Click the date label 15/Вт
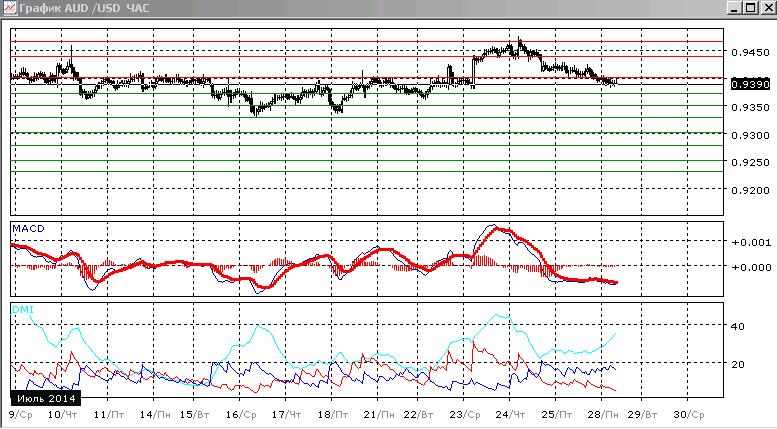This screenshot has height=429, width=777. [x=195, y=415]
